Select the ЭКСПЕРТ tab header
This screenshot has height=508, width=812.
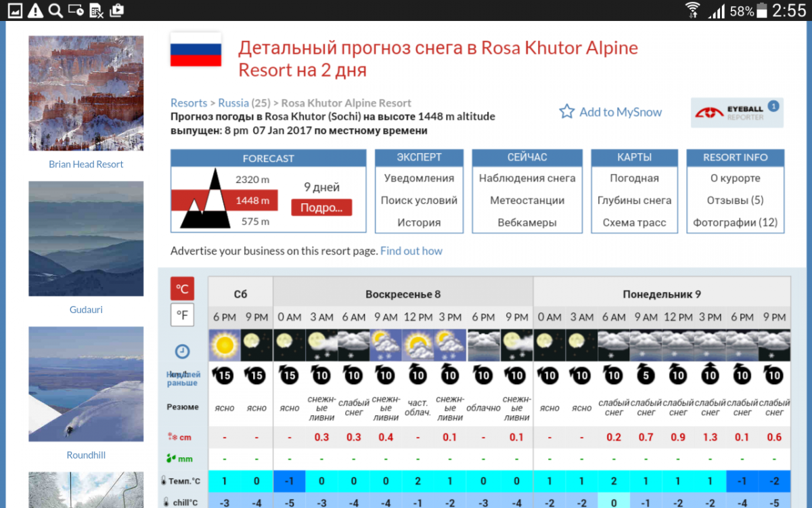coord(419,157)
